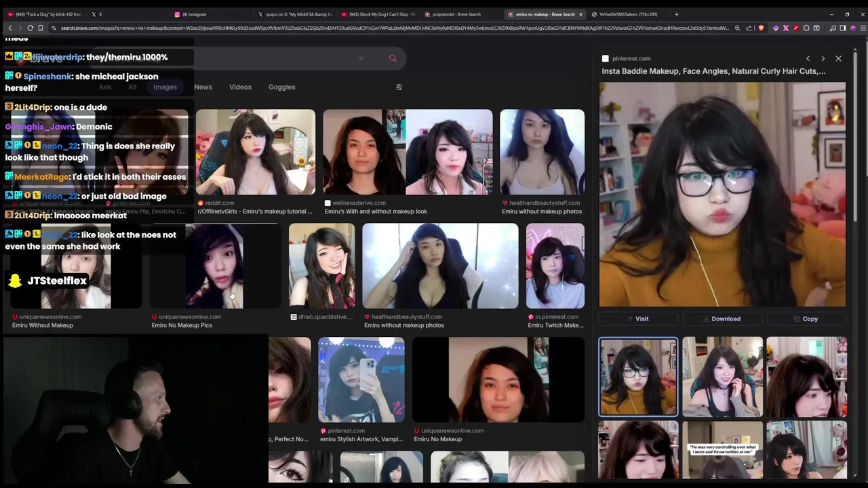The image size is (868, 488).
Task: Click the Visit button in preview panel
Action: pos(637,319)
